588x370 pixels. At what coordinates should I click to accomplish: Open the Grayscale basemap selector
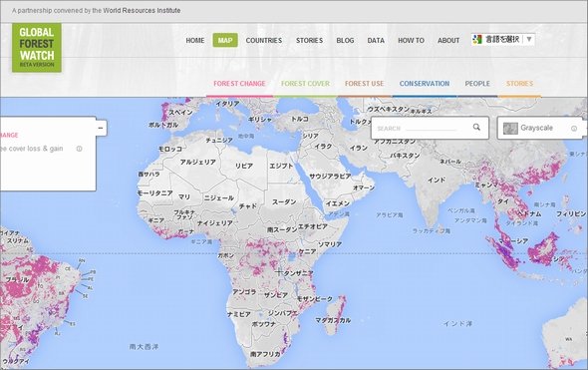pyautogui.click(x=540, y=128)
